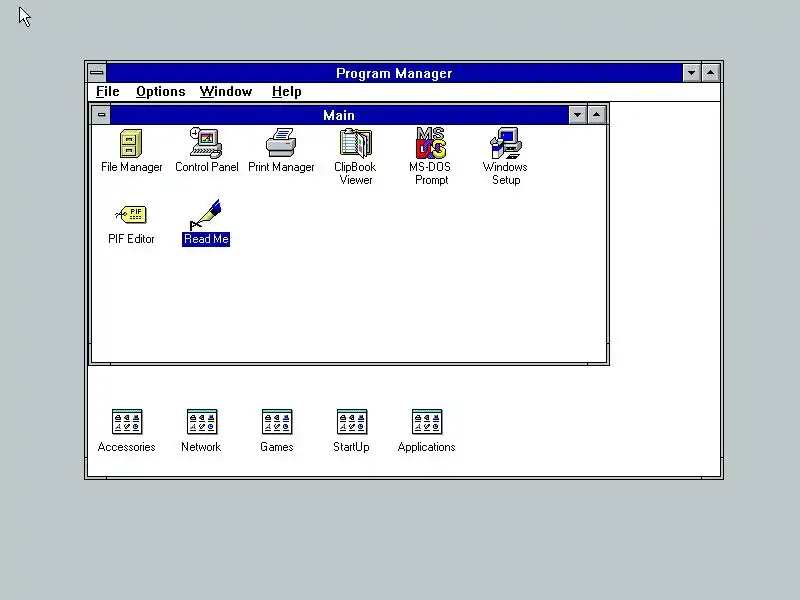The image size is (800, 600).
Task: Select the File Manager icon
Action: [x=131, y=143]
